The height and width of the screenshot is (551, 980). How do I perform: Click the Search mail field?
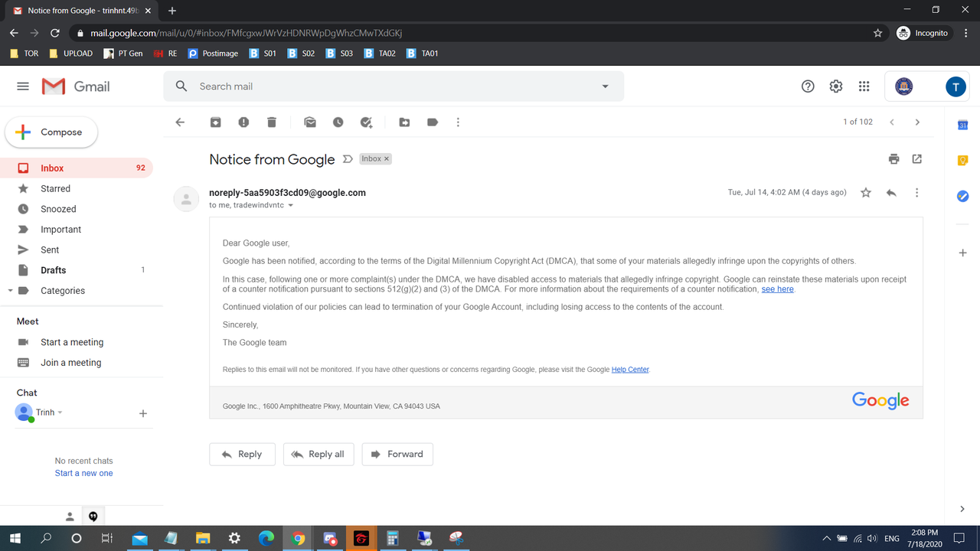[394, 86]
